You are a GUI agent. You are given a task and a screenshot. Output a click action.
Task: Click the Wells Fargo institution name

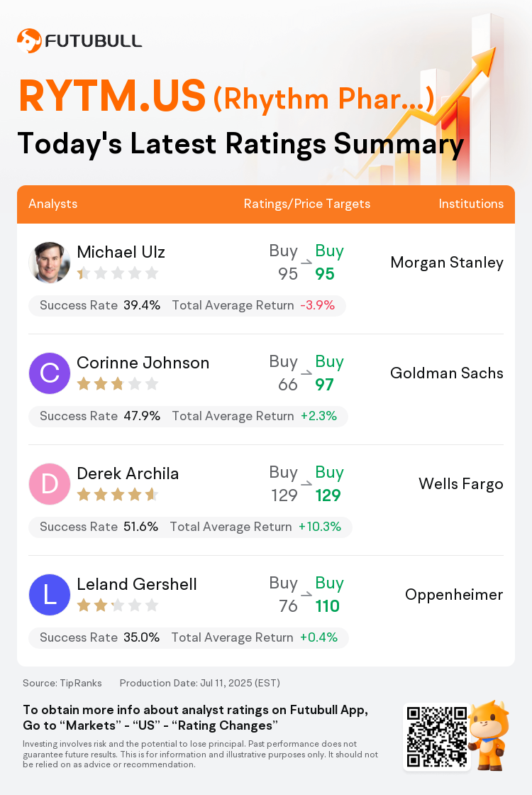[x=461, y=484]
